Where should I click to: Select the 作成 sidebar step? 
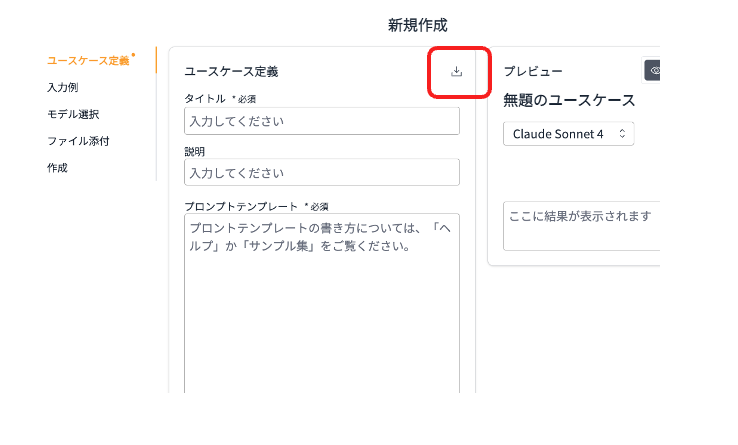coord(57,168)
